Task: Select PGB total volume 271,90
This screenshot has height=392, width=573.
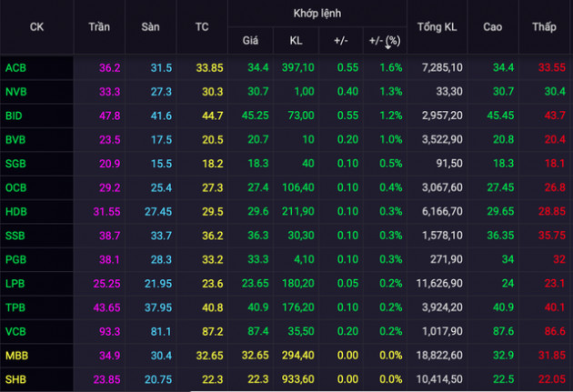Action: [x=447, y=259]
